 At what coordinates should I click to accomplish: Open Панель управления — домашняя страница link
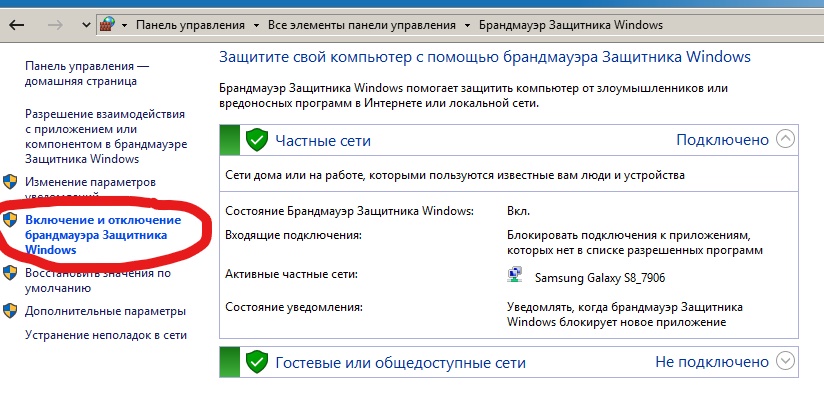point(87,74)
